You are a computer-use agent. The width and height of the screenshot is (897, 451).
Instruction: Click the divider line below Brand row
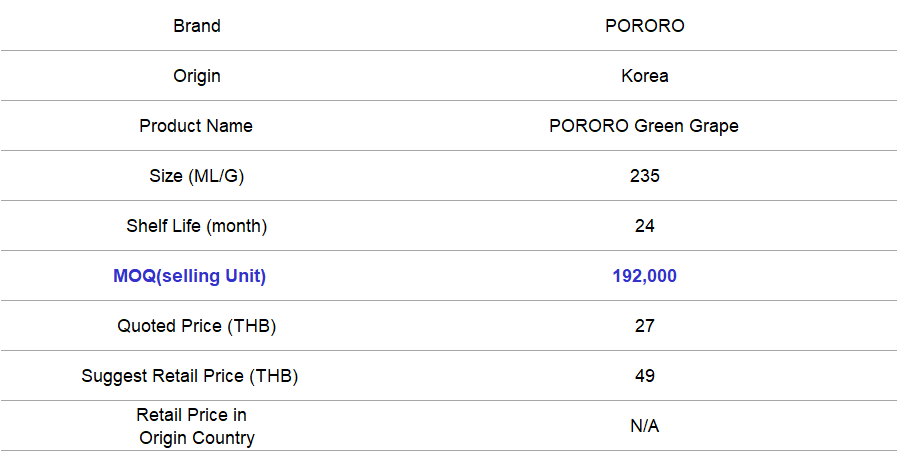pos(448,50)
